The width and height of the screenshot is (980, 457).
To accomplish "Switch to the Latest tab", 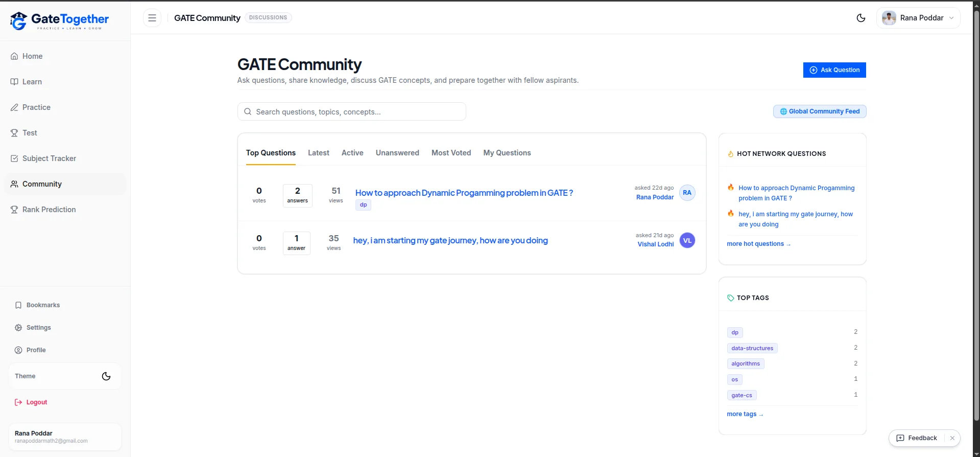I will (x=319, y=153).
